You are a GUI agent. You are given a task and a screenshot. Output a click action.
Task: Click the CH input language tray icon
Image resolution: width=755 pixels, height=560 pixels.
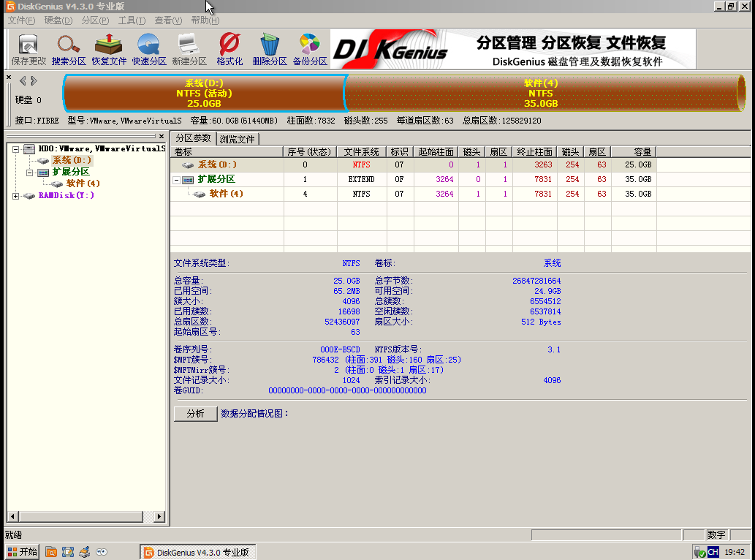pyautogui.click(x=713, y=552)
